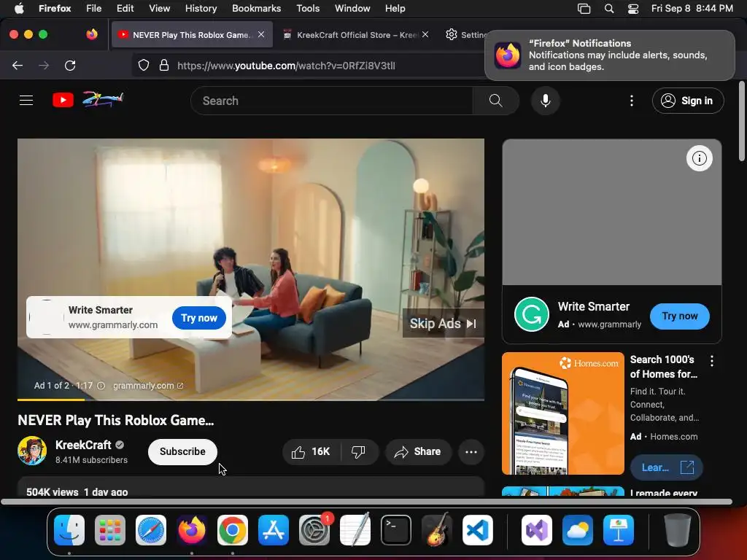Open Finder from the Dock
This screenshot has width=747, height=560.
pyautogui.click(x=69, y=530)
